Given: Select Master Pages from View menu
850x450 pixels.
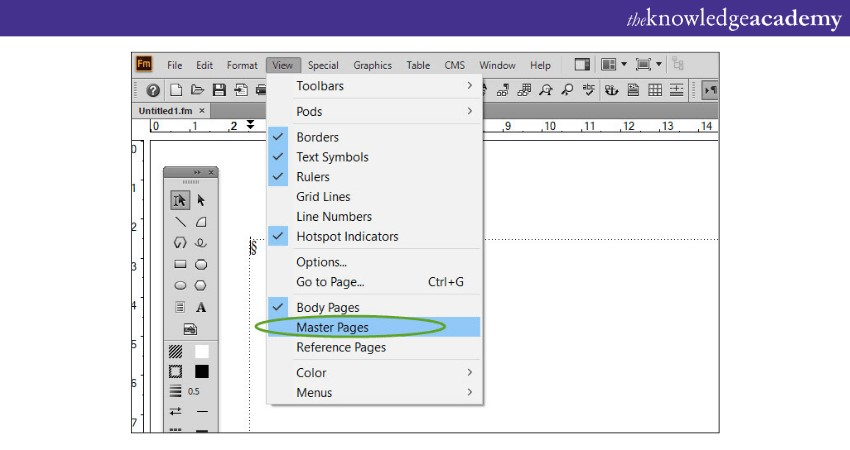Looking at the screenshot, I should click(x=332, y=327).
